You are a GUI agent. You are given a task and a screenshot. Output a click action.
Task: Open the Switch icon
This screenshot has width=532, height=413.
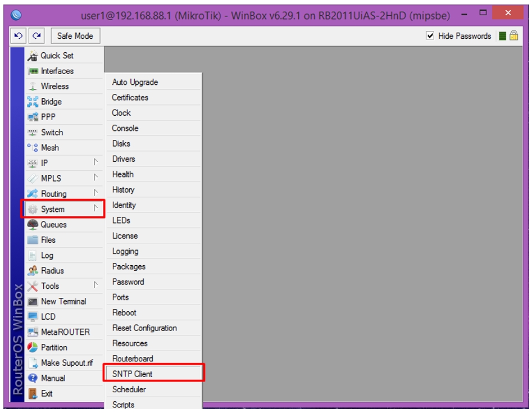[x=33, y=133]
